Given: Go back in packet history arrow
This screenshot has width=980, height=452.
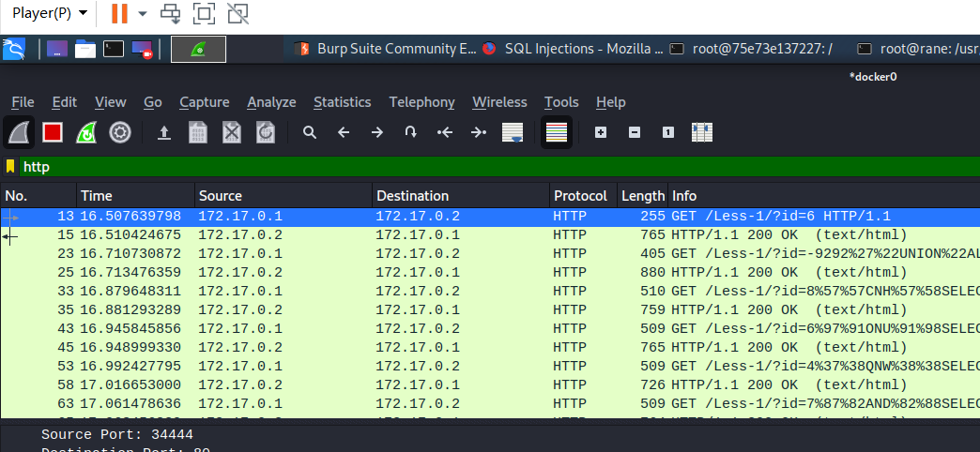Looking at the screenshot, I should [344, 132].
